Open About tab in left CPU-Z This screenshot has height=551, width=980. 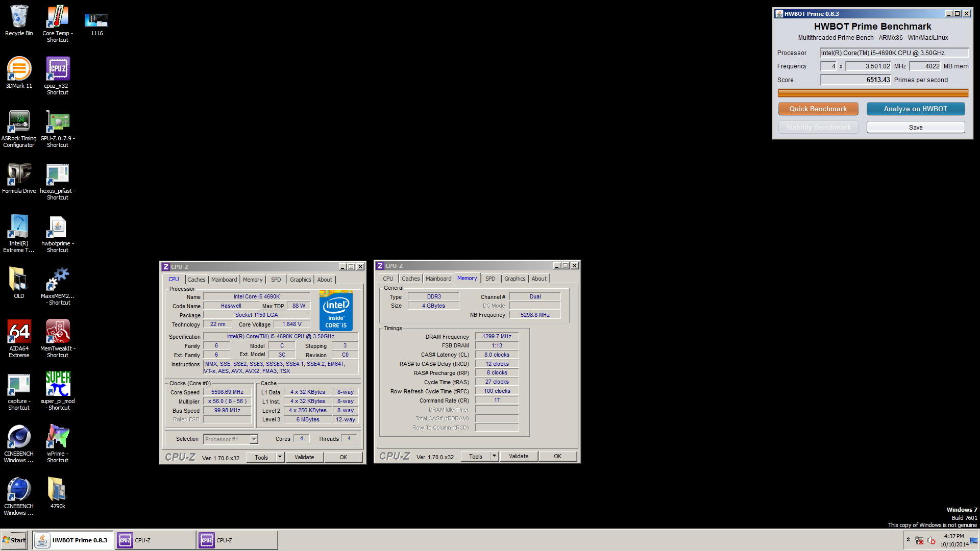pyautogui.click(x=325, y=280)
